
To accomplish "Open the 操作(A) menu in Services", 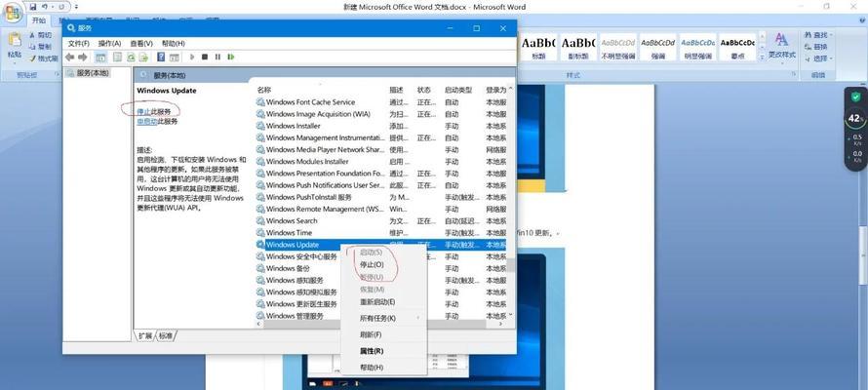I will tap(109, 43).
